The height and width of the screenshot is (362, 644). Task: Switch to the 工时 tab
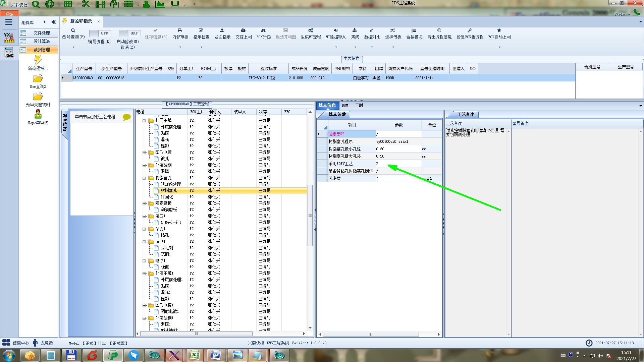click(x=359, y=105)
